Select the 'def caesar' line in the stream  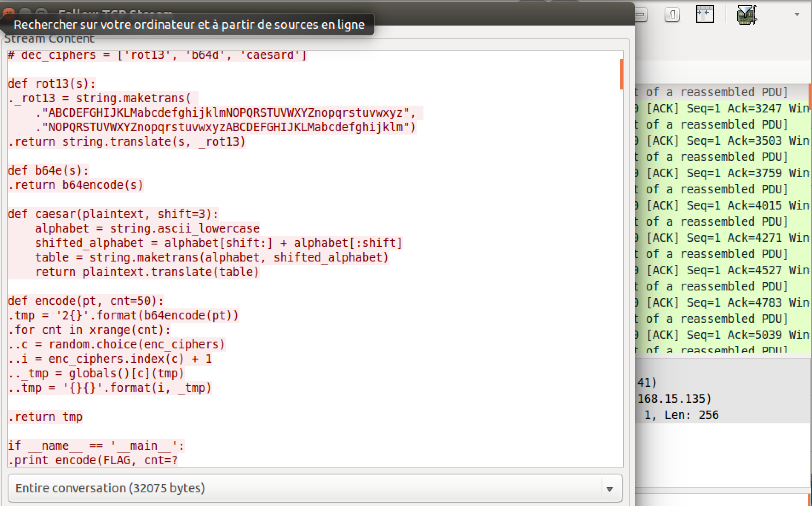tap(113, 214)
